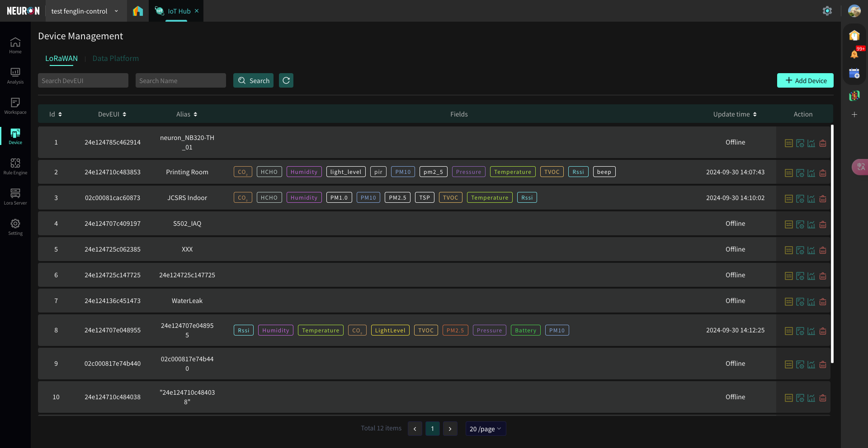Open device config icon for S502_IAQ
Screen dimensions: 868x448
[x=800, y=224]
